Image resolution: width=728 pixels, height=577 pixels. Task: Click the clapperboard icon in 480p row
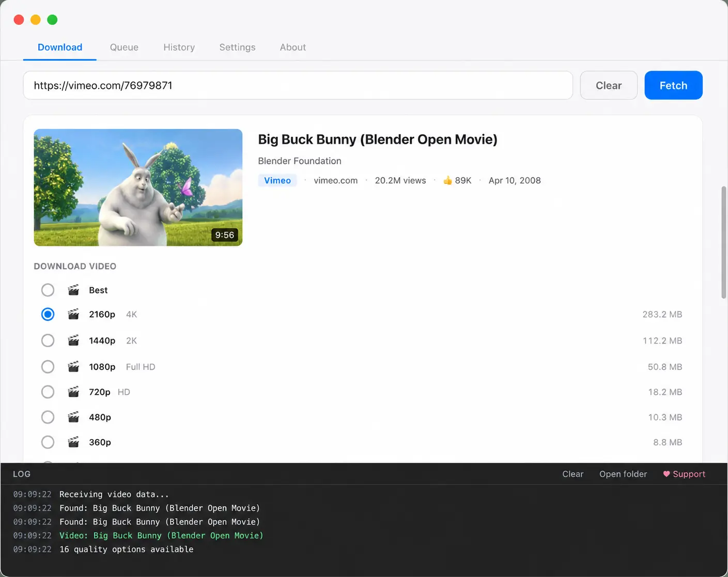tap(73, 417)
